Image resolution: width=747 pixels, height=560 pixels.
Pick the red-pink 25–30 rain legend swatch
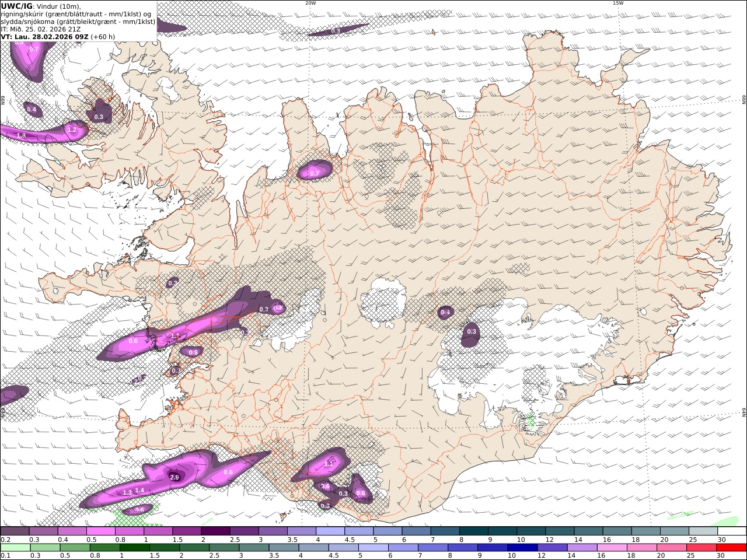point(700,548)
